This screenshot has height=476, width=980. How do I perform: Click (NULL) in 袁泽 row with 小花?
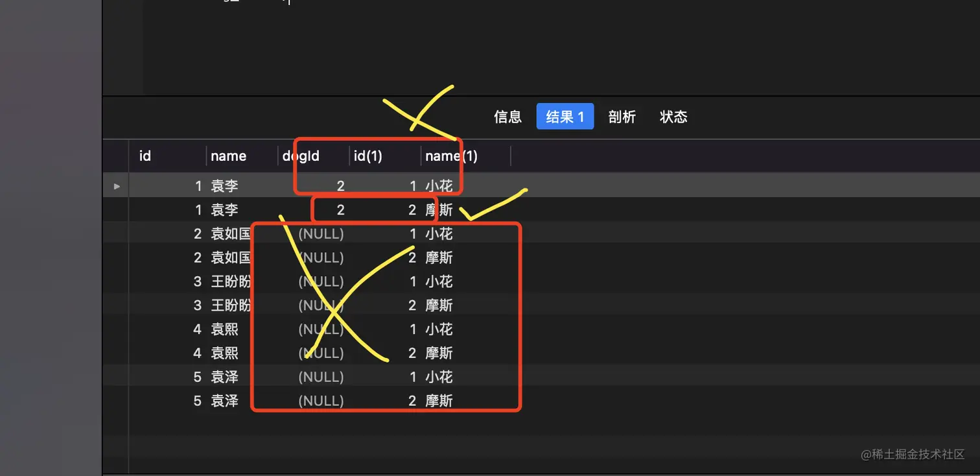pyautogui.click(x=321, y=377)
